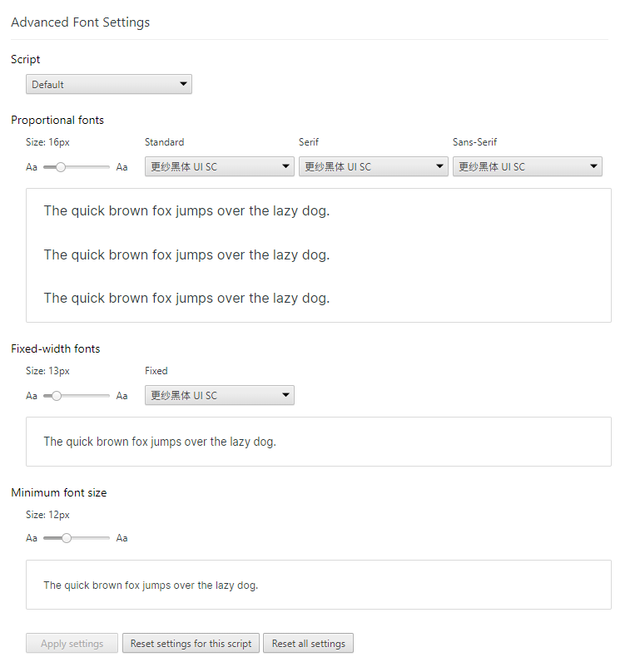Click the minimum font size slider handle

coord(67,538)
